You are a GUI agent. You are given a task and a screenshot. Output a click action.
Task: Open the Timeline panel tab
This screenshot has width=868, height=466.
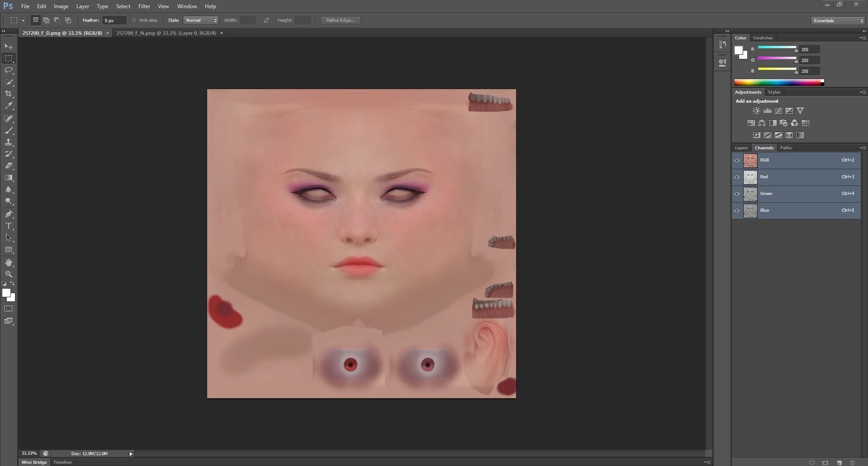[62, 462]
